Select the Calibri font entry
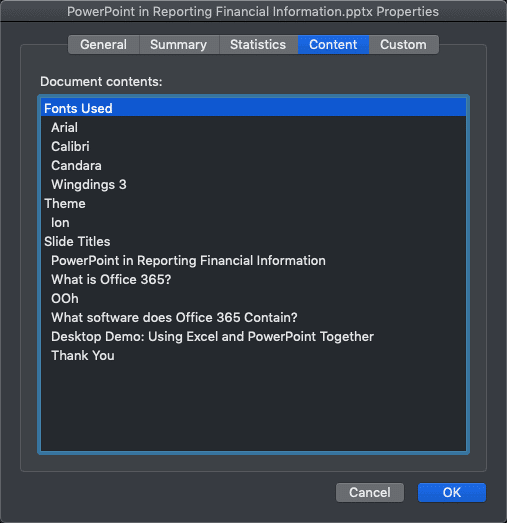Image resolution: width=507 pixels, height=523 pixels. tap(254, 146)
